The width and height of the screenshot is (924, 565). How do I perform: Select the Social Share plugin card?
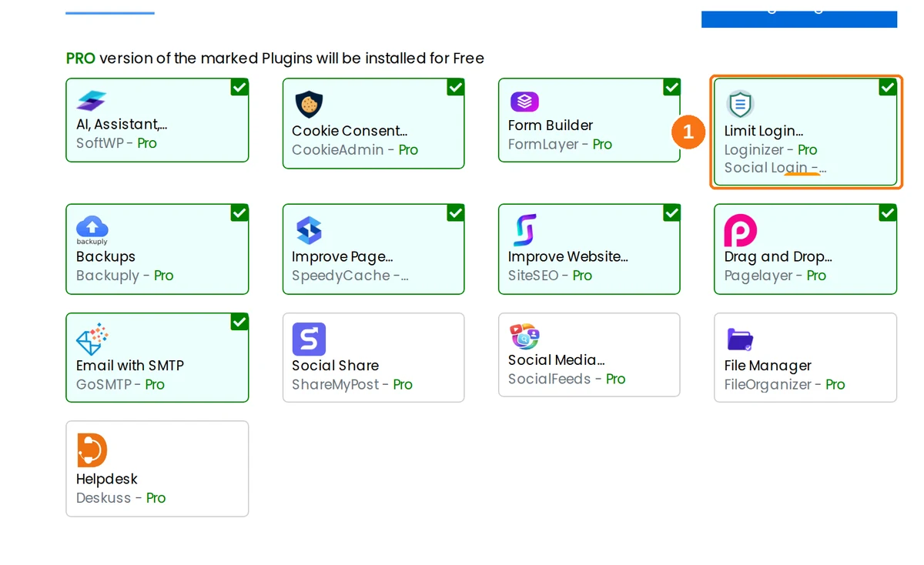coord(373,357)
